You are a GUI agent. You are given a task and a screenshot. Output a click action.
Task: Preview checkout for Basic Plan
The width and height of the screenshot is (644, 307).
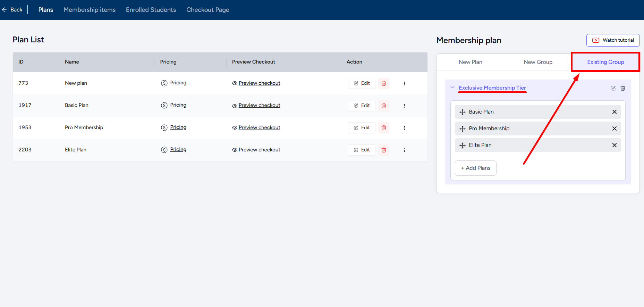click(259, 105)
